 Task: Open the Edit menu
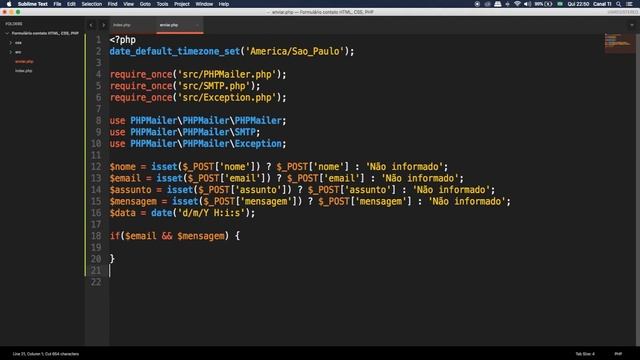click(71, 4)
